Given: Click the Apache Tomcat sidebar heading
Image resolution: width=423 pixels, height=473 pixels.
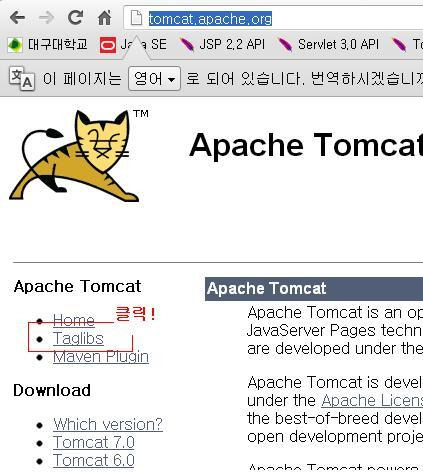Looking at the screenshot, I should pos(77,286).
